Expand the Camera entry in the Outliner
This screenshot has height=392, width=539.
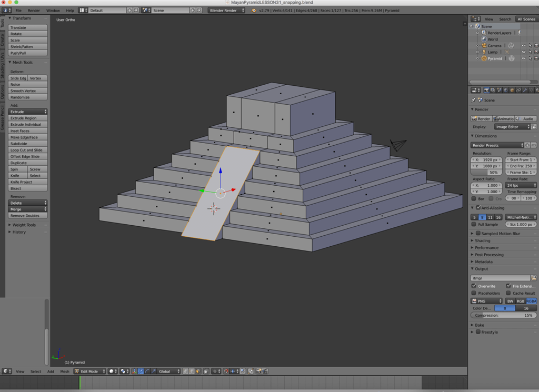pos(477,45)
